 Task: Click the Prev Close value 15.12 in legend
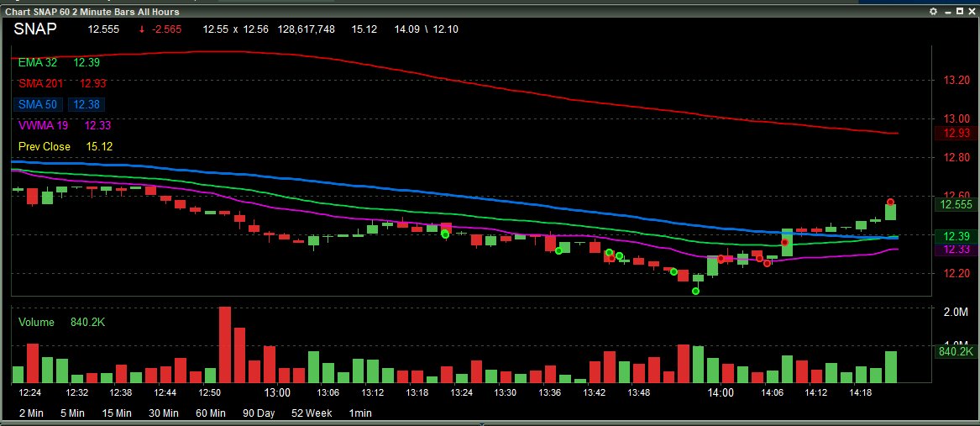[x=99, y=146]
